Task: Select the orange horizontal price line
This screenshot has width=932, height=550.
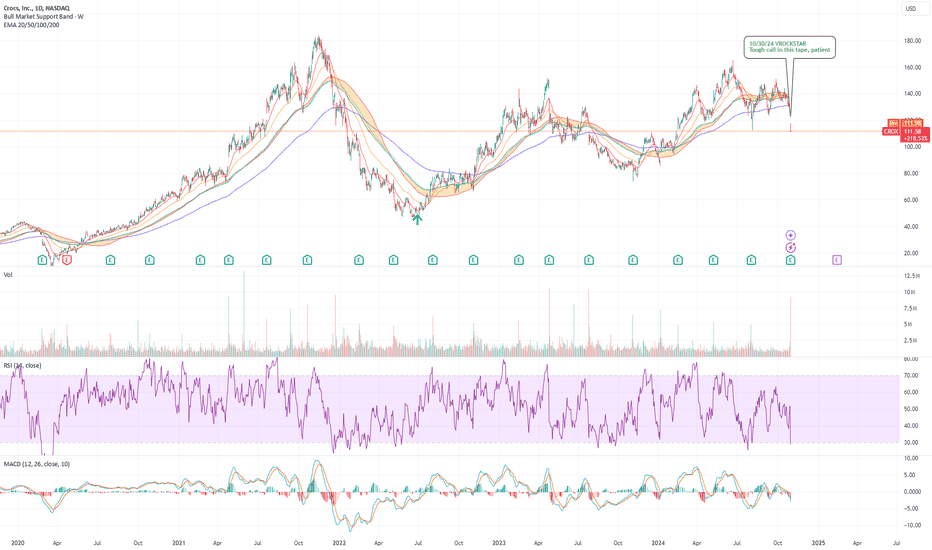Action: pyautogui.click(x=440, y=131)
